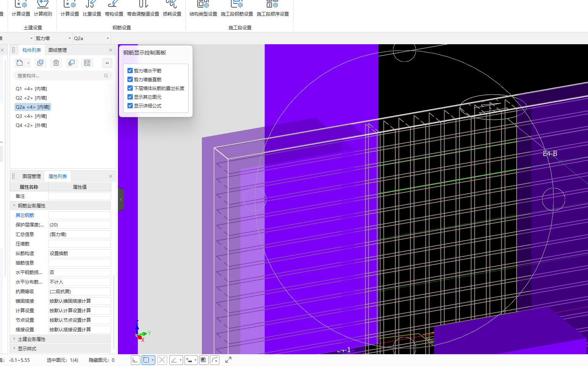The width and height of the screenshot is (588, 366).
Task: Open 弯钩设置
Action: (114, 8)
